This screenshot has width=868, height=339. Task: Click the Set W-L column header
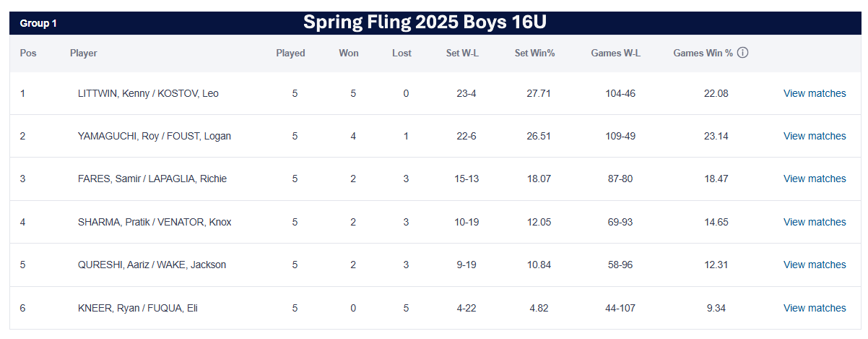[458, 53]
